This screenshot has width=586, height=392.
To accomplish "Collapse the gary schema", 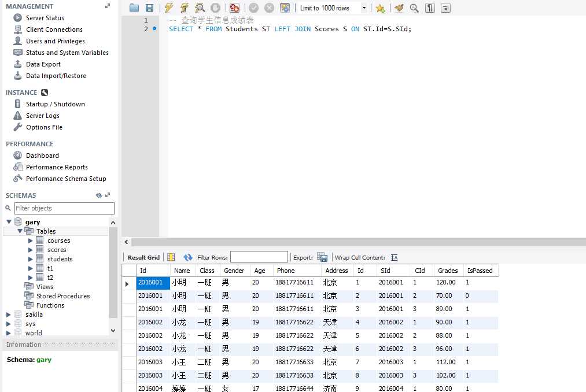I will (x=9, y=222).
